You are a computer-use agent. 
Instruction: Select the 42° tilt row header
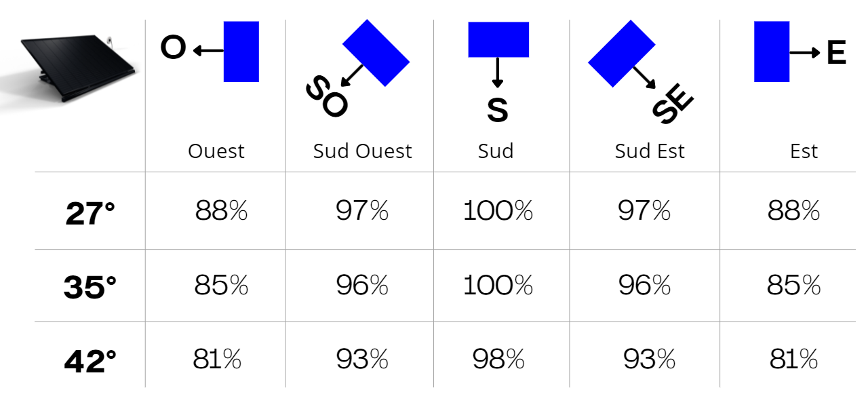click(x=90, y=361)
